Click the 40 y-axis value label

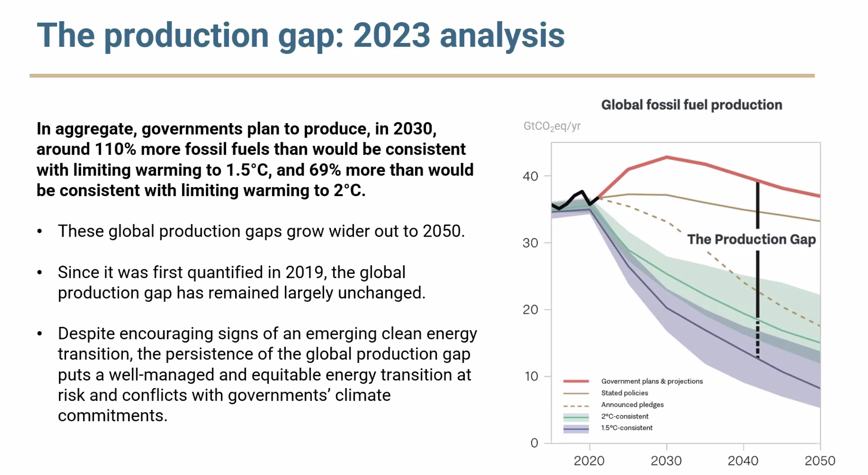point(530,176)
